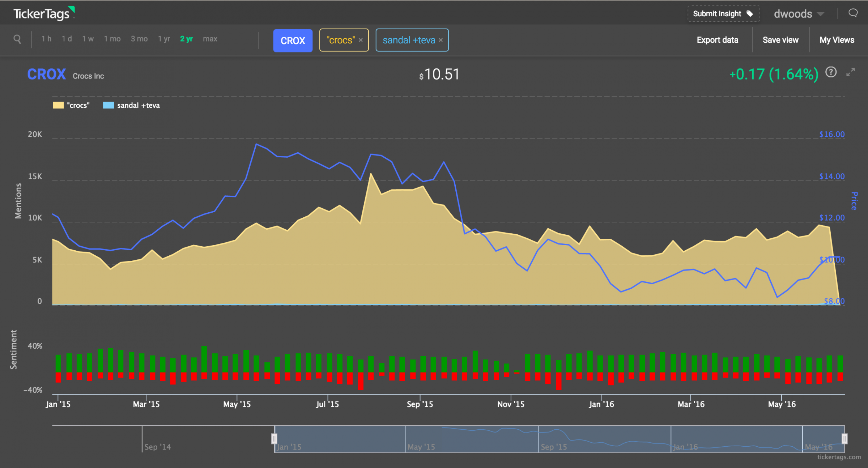Click the Submit Insight button
This screenshot has width=868, height=468.
tap(723, 14)
